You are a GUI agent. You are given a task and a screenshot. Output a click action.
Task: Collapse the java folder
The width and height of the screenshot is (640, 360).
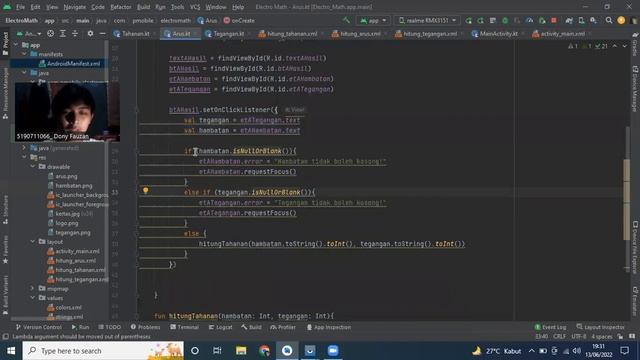24,73
